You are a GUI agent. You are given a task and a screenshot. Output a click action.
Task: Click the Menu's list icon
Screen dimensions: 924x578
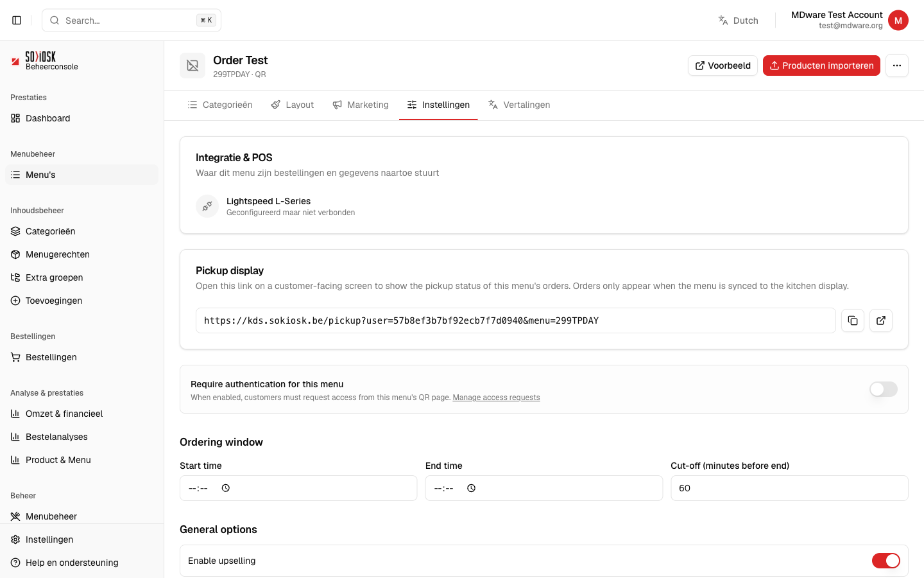15,175
